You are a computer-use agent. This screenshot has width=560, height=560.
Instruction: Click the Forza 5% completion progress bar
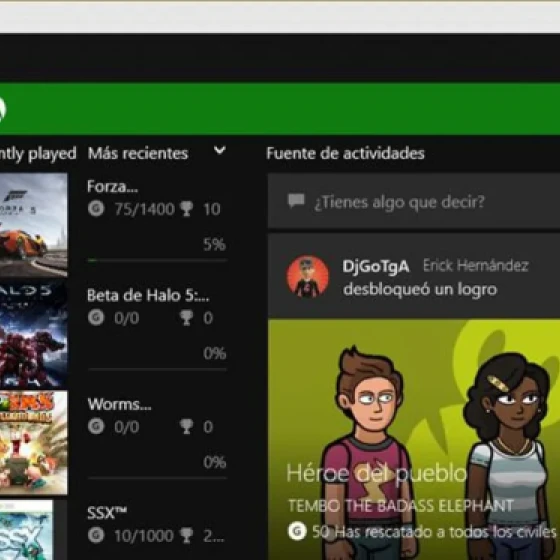click(157, 260)
